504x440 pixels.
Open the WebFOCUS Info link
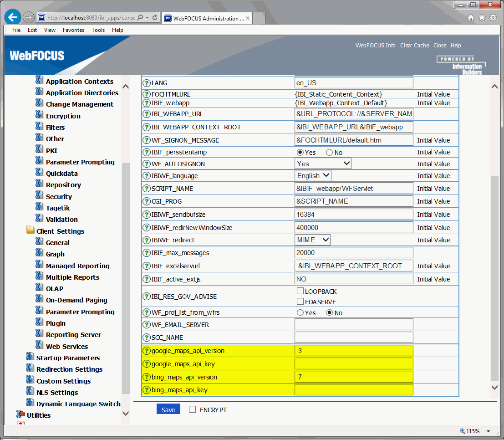pyautogui.click(x=376, y=46)
